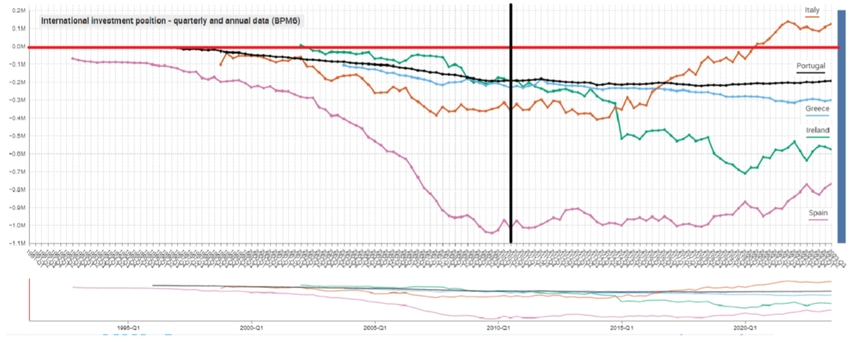Click the 2005-Q1 label in the navigator
The image size is (868, 345).
tap(375, 328)
